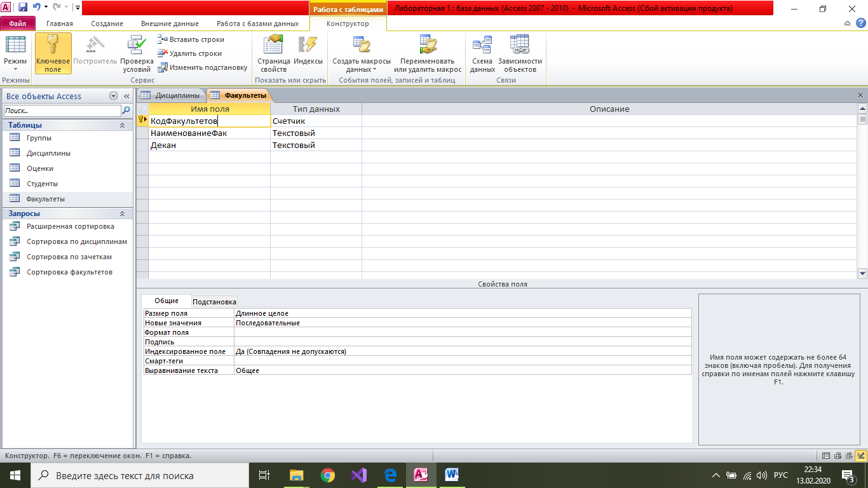Select the Дисциплины table in navigation pane
Image resolution: width=868 pixels, height=488 pixels.
[67, 153]
